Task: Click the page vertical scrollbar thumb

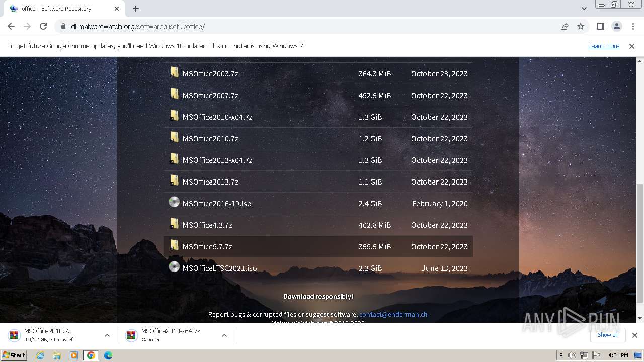Action: tap(640, 244)
